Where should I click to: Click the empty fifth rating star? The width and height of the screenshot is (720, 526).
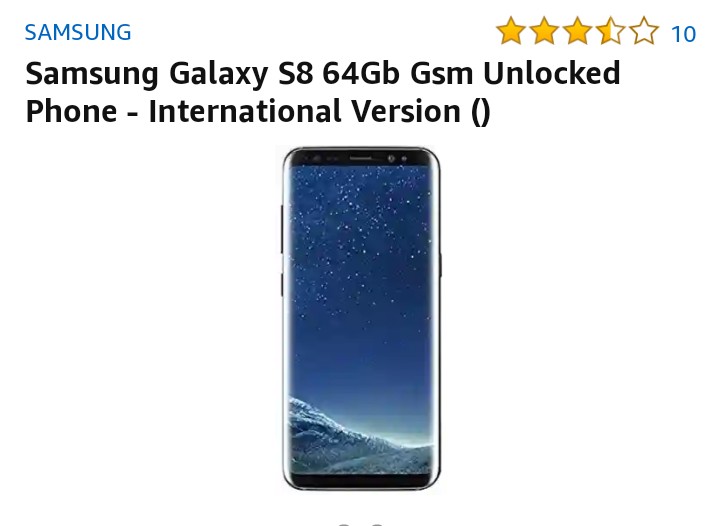[644, 31]
